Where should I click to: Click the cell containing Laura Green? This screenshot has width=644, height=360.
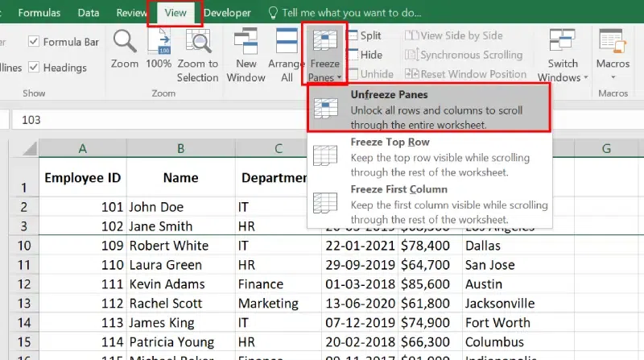pos(180,265)
